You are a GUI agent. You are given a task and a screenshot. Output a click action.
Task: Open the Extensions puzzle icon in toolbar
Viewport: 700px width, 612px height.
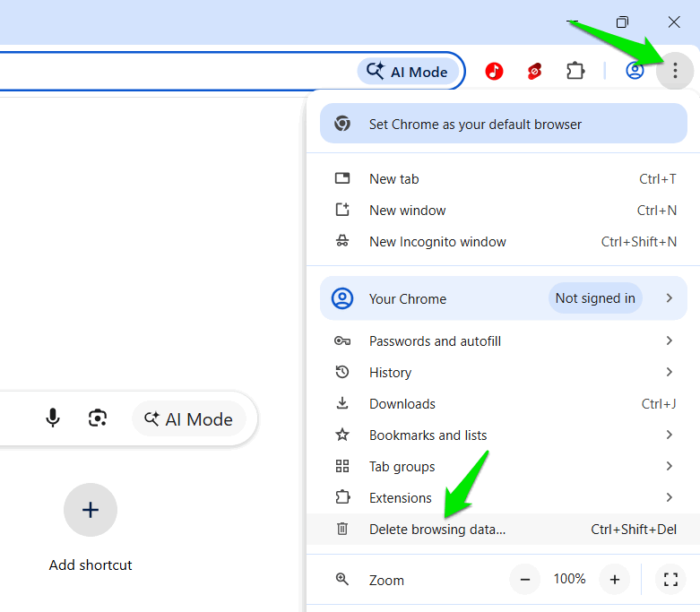575,71
